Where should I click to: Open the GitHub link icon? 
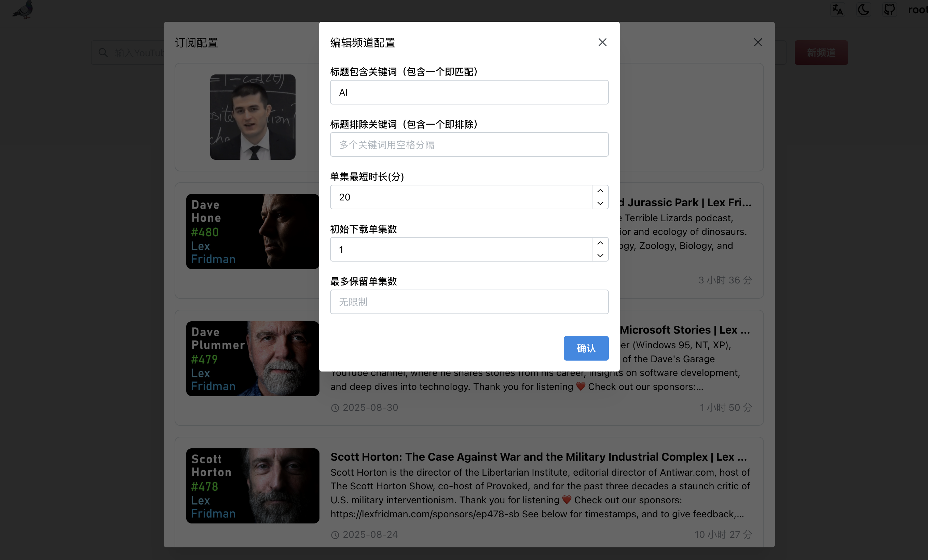click(x=889, y=10)
